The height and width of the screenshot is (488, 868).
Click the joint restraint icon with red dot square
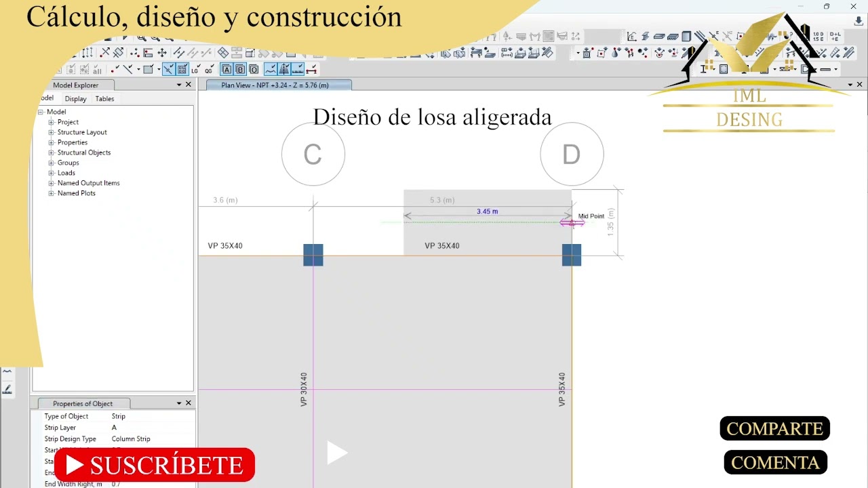pyautogui.click(x=601, y=53)
